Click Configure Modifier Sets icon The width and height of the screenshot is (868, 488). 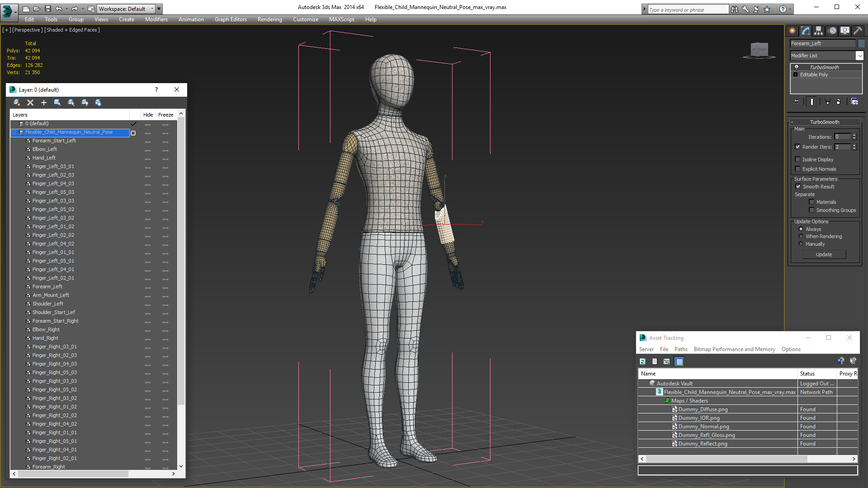coord(854,102)
